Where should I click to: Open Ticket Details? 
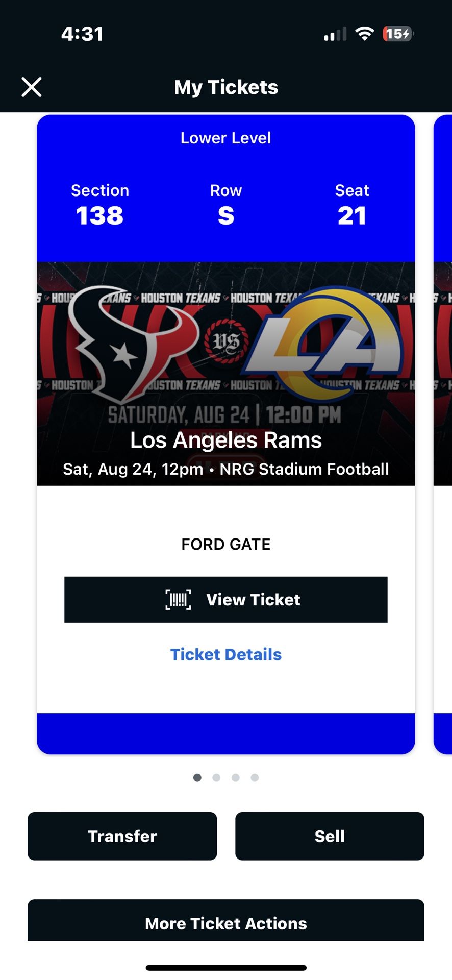coord(226,654)
